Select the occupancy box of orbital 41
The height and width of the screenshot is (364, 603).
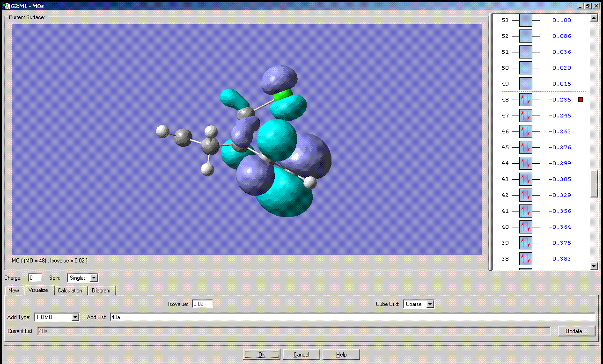526,211
